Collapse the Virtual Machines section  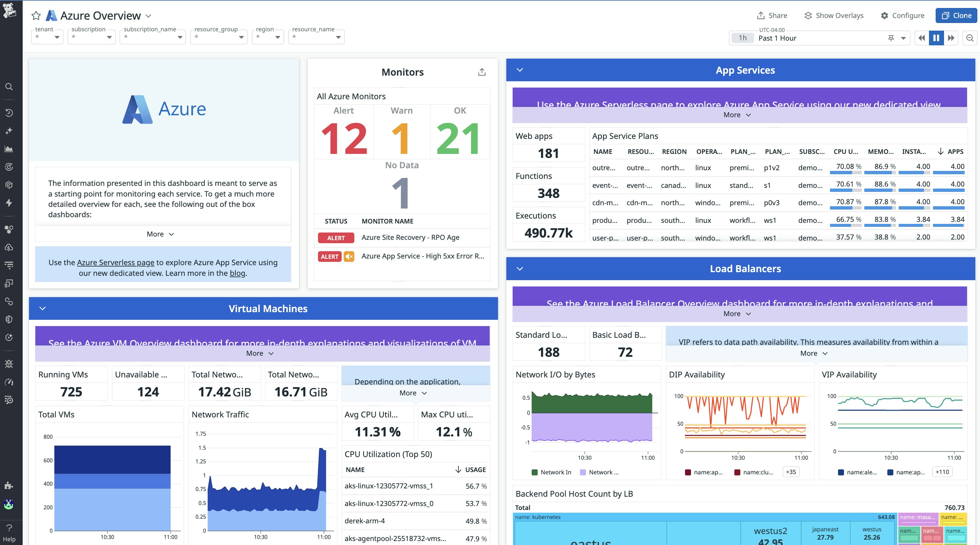point(43,308)
